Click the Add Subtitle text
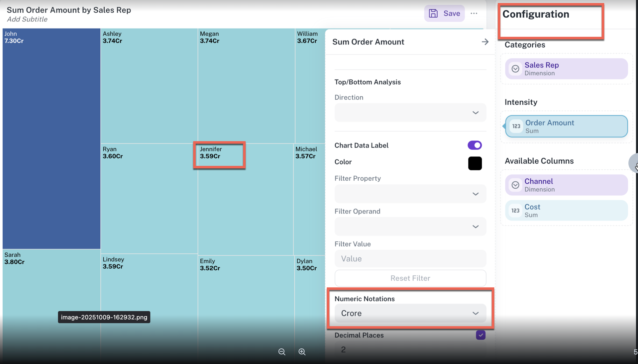 point(27,19)
